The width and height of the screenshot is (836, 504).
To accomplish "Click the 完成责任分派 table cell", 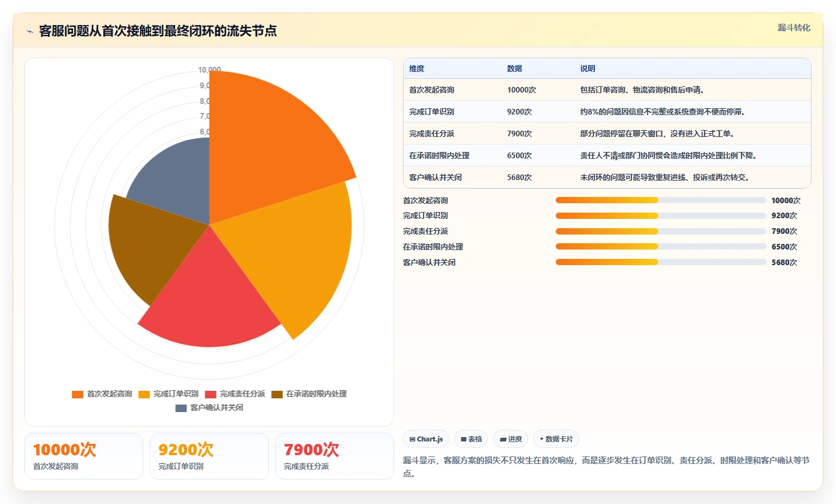I will pos(432,134).
